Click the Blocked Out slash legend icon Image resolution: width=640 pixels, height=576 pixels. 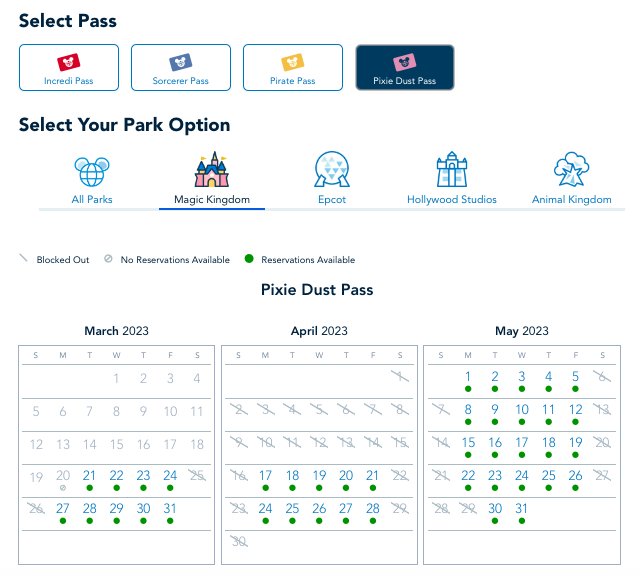tap(23, 258)
